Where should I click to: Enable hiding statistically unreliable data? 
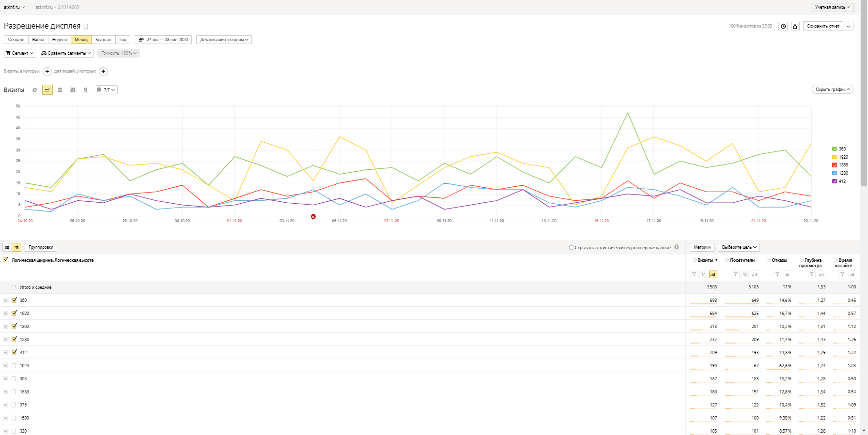coord(572,247)
